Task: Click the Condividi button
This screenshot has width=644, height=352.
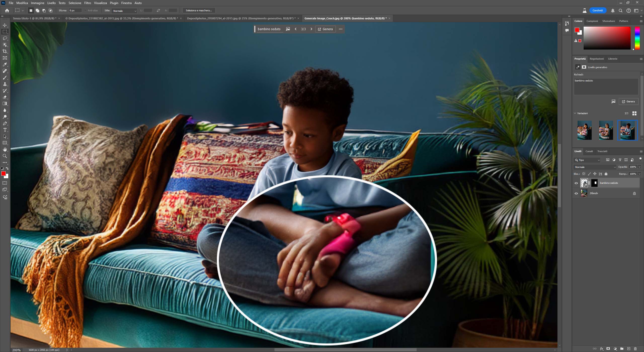Action: pos(597,11)
